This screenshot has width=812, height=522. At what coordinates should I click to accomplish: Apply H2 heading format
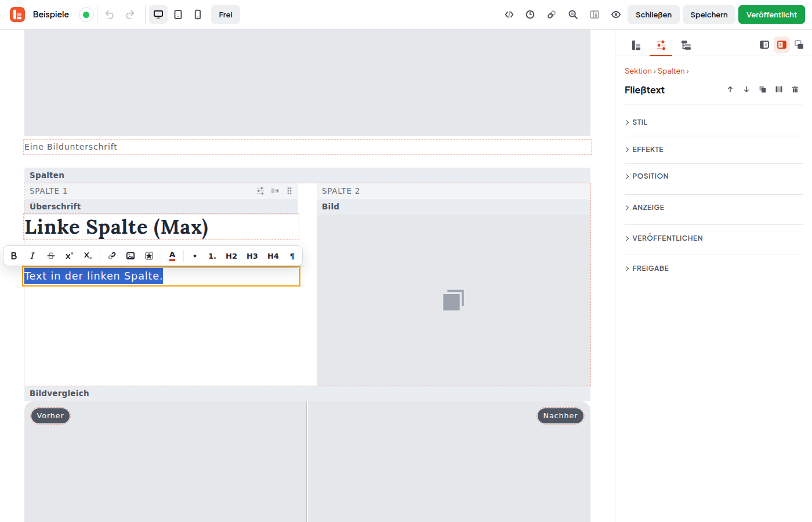[x=231, y=256]
